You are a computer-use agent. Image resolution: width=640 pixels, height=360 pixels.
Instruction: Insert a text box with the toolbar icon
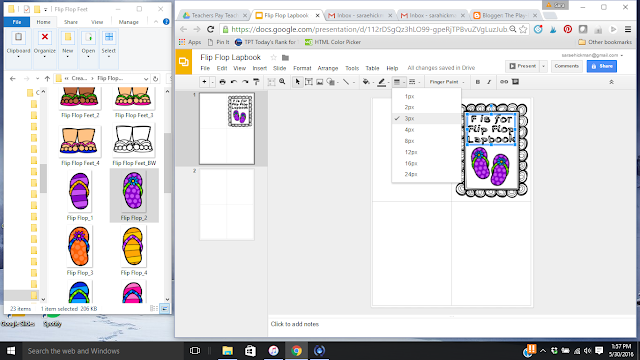coord(309,82)
